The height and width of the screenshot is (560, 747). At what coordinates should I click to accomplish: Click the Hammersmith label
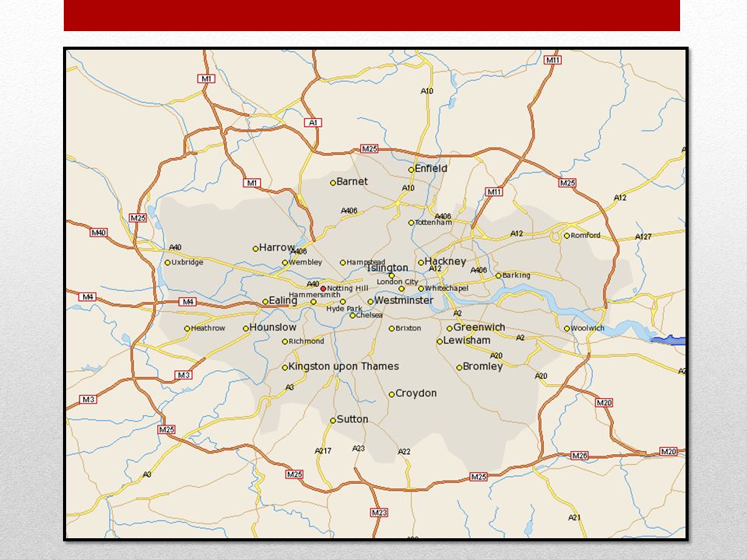pos(314,295)
